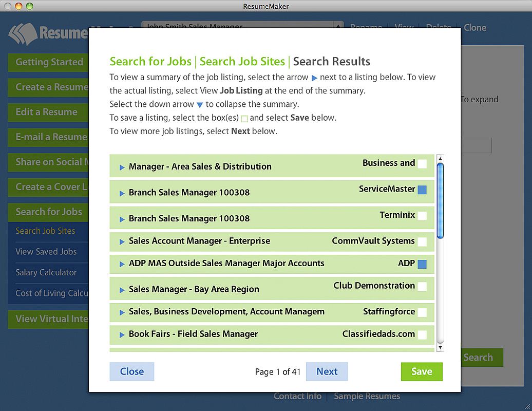Check the Staffingforce listing checkbox
Screen dimensions: 532x411
point(422,312)
